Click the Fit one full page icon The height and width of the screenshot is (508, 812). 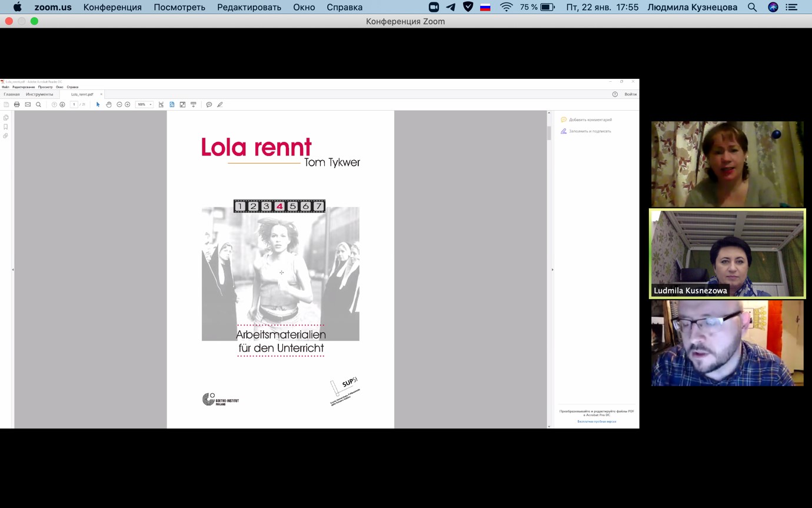point(172,104)
